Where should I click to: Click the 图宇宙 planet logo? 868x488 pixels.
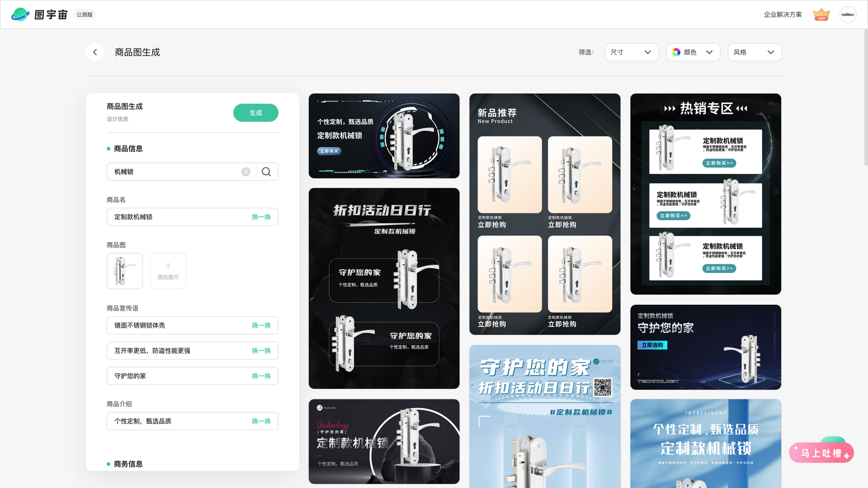pos(20,14)
